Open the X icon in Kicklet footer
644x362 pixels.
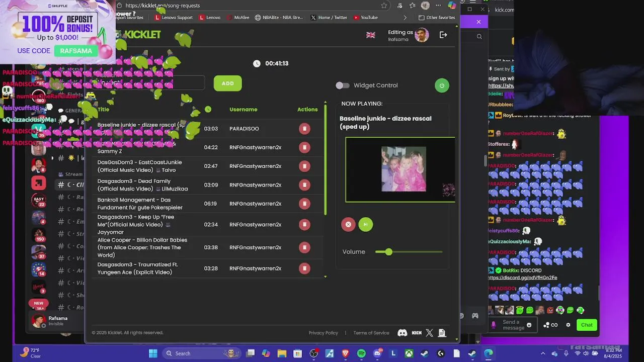click(x=429, y=333)
